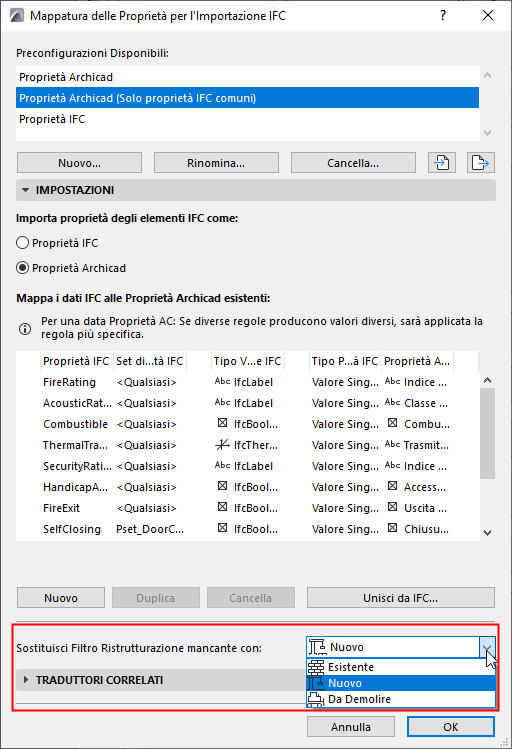Click the OK button
The width and height of the screenshot is (512, 749).
(x=450, y=727)
